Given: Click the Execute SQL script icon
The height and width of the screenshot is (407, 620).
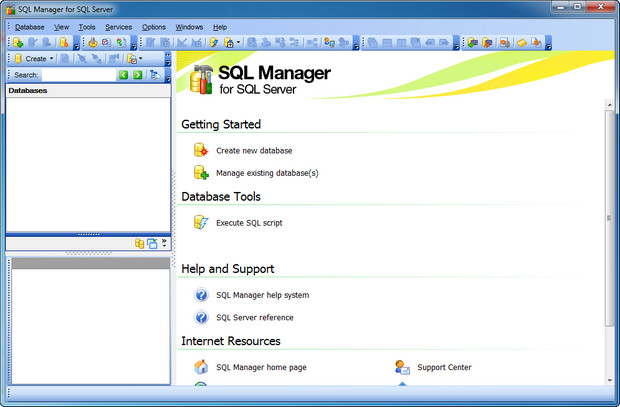Looking at the screenshot, I should [201, 222].
